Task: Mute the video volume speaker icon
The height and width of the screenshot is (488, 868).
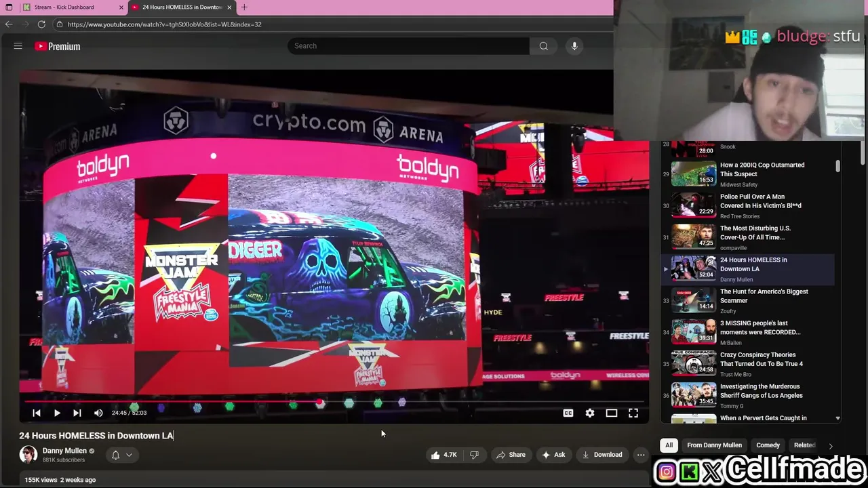Action: tap(98, 413)
